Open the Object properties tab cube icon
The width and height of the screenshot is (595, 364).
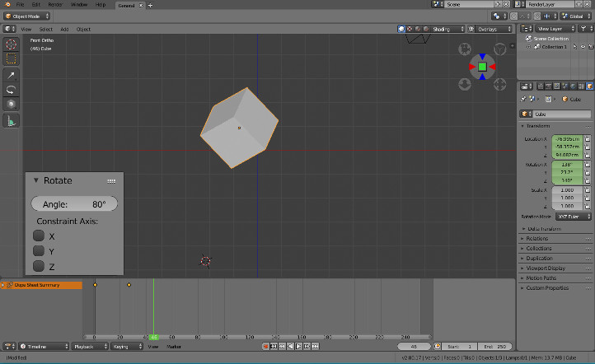click(x=589, y=86)
